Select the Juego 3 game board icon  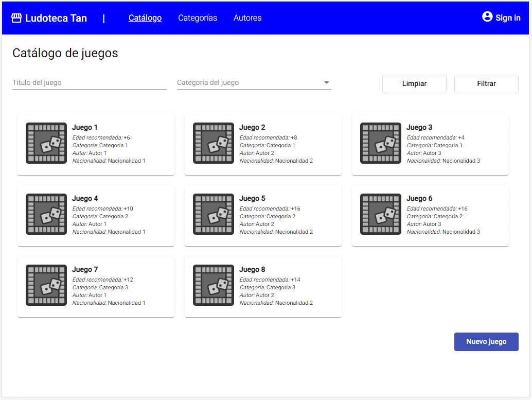(380, 143)
